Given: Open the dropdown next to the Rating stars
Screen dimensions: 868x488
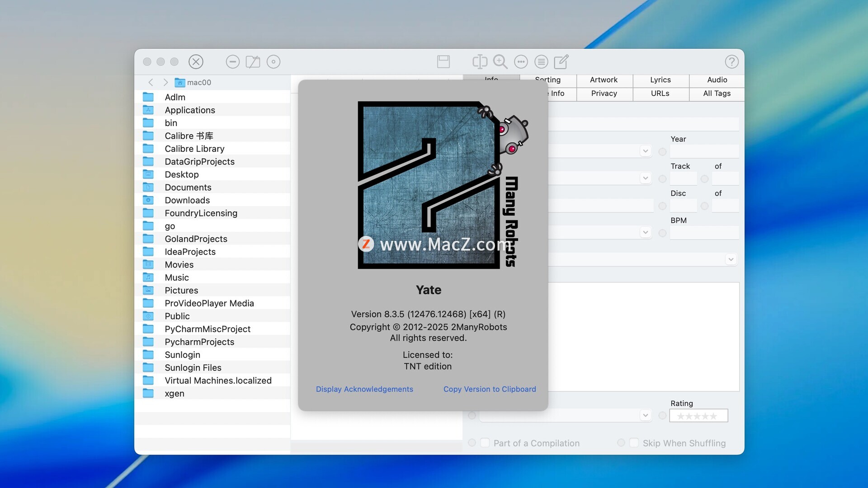Looking at the screenshot, I should click(645, 415).
